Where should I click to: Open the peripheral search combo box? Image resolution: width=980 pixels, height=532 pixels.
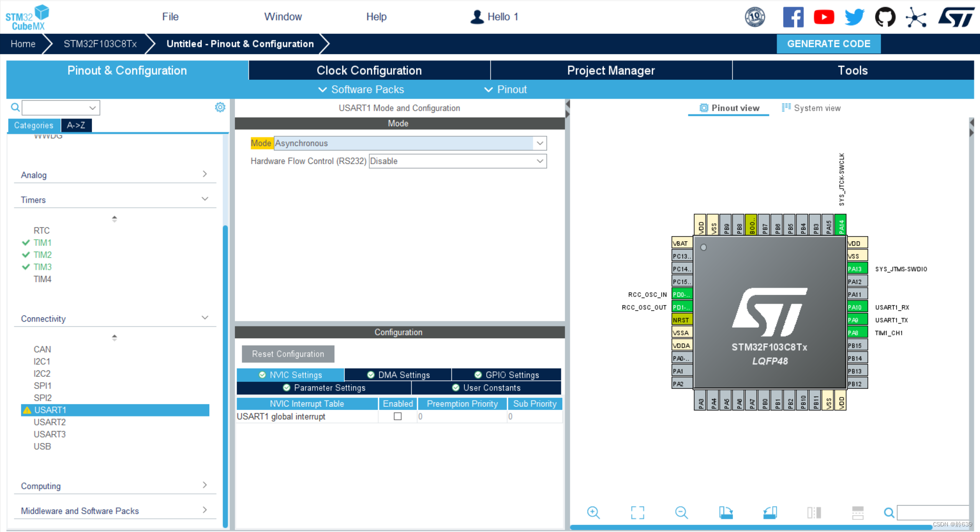click(x=61, y=107)
